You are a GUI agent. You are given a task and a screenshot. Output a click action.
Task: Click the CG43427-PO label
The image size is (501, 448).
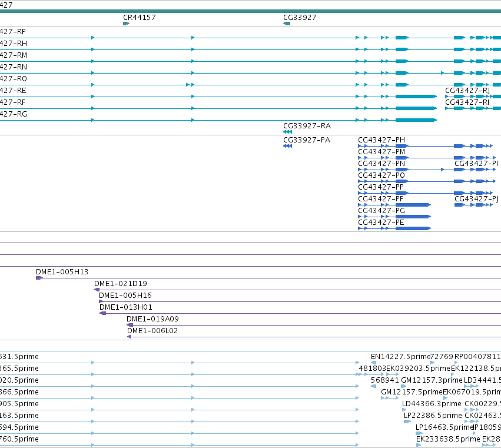381,175
